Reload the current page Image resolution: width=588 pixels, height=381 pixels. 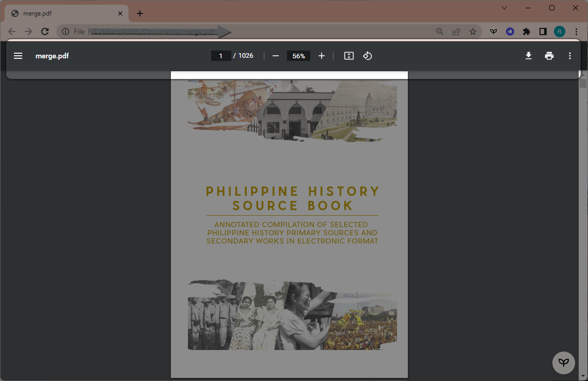[45, 31]
